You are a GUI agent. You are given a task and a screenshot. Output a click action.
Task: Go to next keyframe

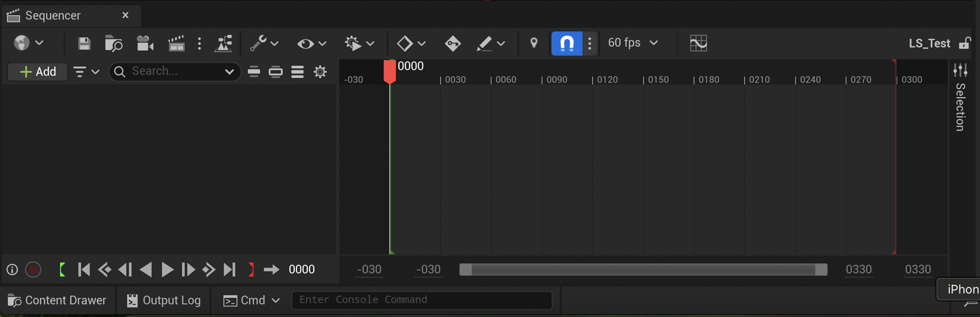(x=209, y=270)
